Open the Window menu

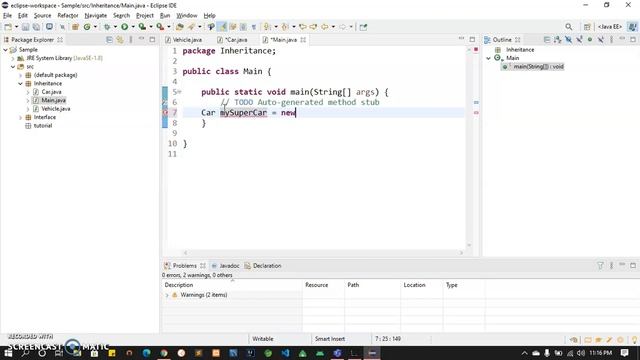click(187, 16)
